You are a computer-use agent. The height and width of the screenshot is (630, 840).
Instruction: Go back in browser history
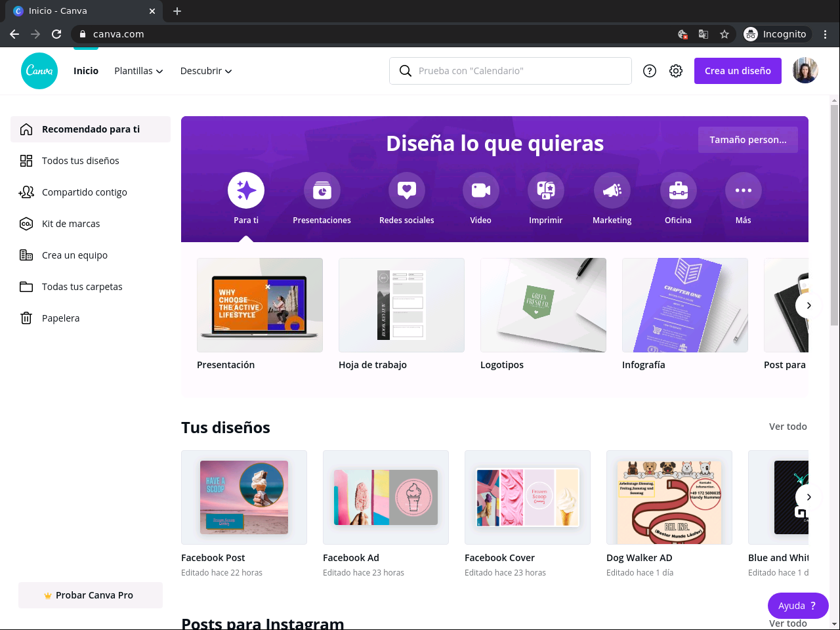14,34
